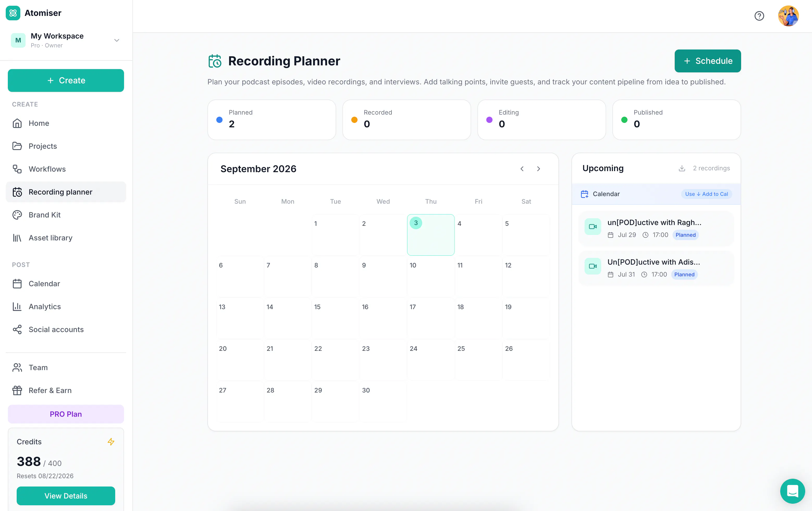Click the Create button in sidebar

pyautogui.click(x=66, y=80)
